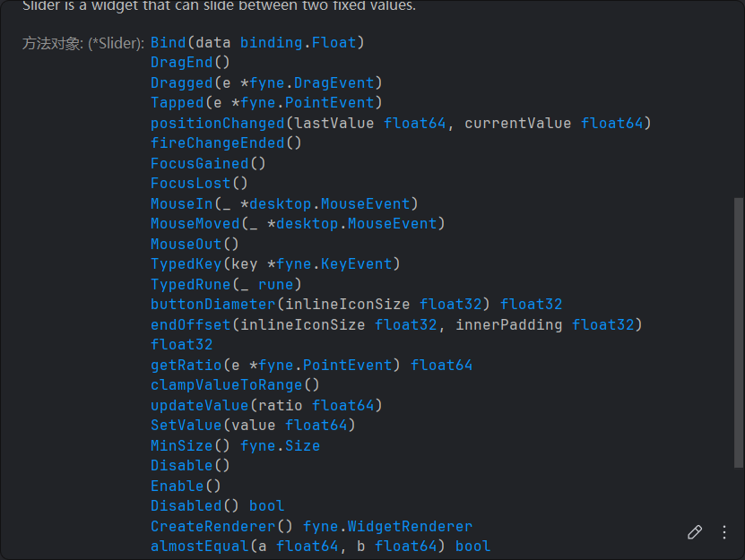Go to the TypedRune method

[190, 284]
